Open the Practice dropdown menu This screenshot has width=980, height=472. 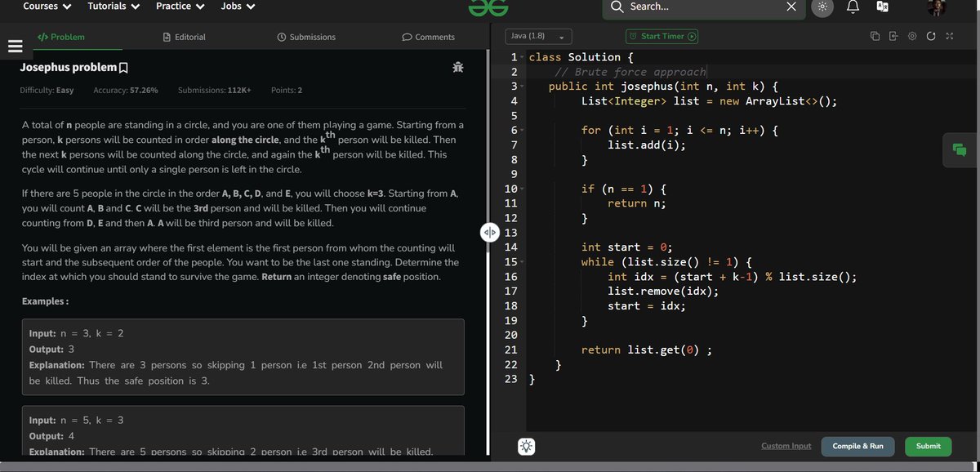click(180, 7)
